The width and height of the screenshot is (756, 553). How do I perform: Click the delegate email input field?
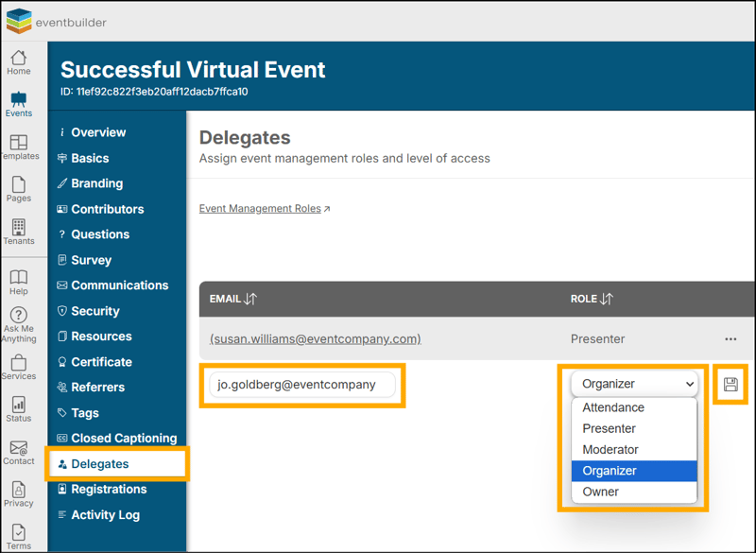[301, 385]
